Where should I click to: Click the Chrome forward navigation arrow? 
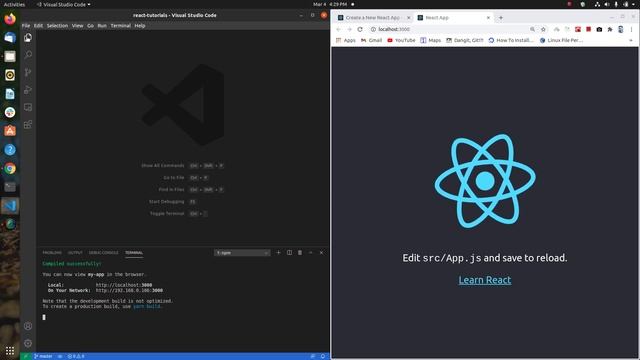click(x=349, y=29)
